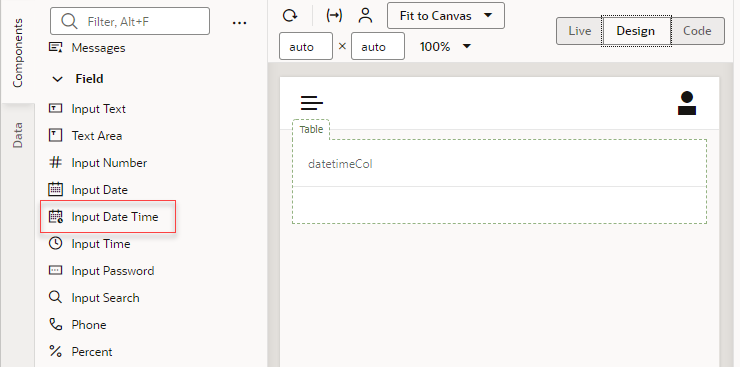
Task: Select the Table tab label on canvas
Action: coord(311,129)
